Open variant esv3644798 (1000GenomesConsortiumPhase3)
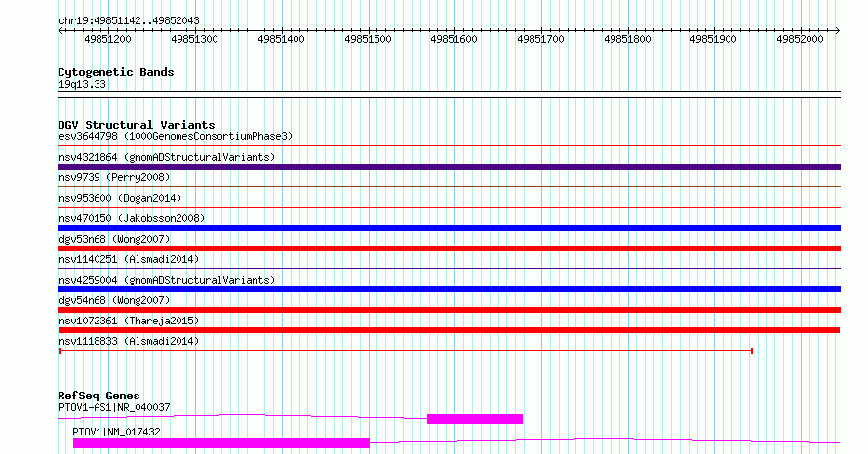This screenshot has width=868, height=454. pyautogui.click(x=176, y=136)
